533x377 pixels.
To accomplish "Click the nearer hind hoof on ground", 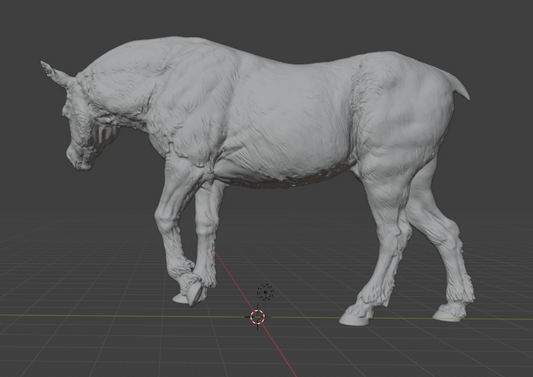I will coord(355,319).
